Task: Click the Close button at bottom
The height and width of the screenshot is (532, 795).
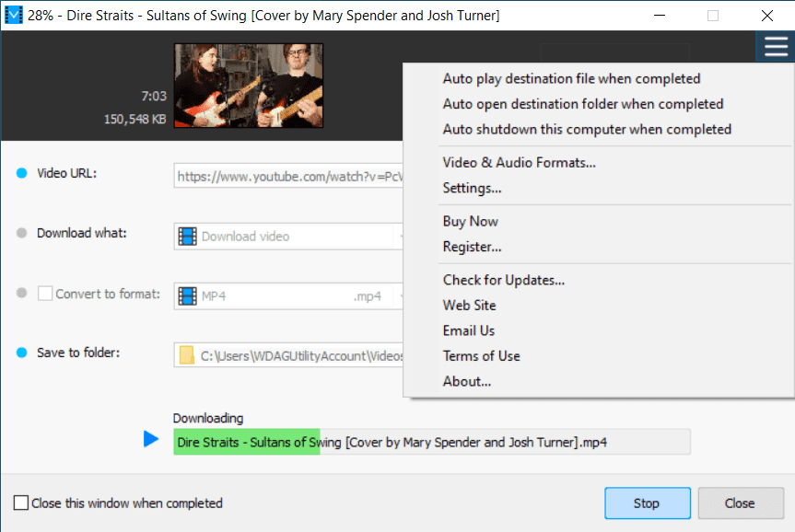Action: [x=741, y=503]
